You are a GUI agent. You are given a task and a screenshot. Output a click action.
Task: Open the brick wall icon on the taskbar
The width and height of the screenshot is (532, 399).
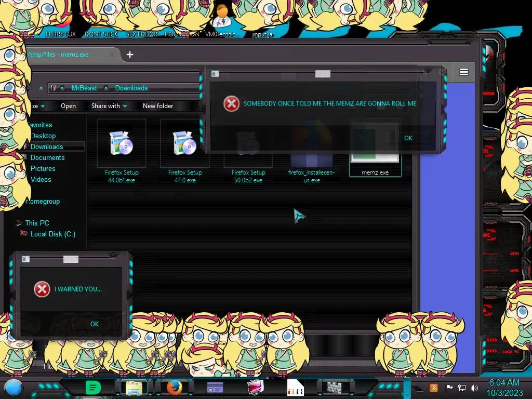[335, 388]
